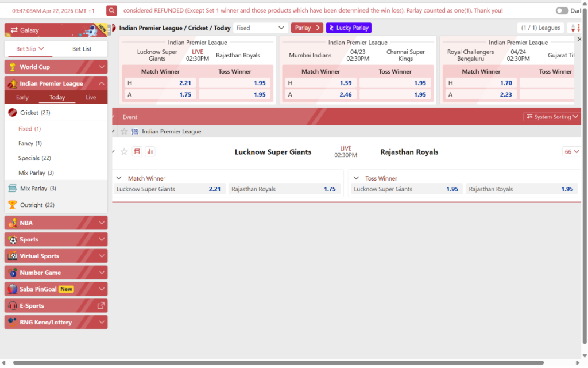588x368 pixels.
Task: Switch to the Bet List tab
Action: tap(82, 49)
